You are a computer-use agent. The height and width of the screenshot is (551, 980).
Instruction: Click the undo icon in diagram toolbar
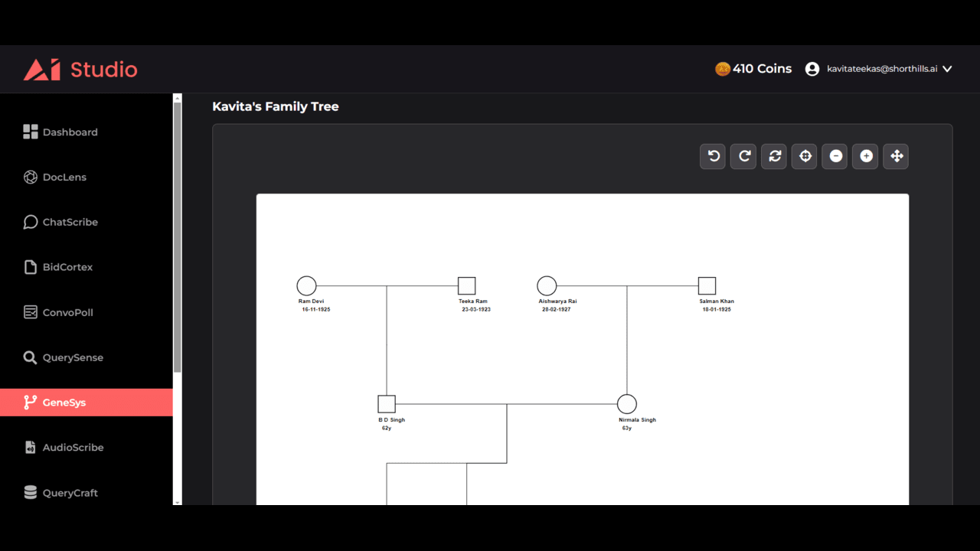[x=713, y=156]
